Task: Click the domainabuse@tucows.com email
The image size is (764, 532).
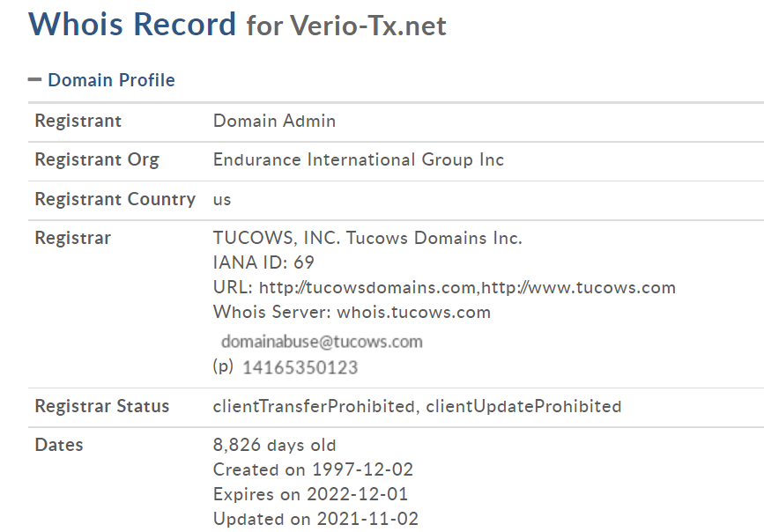Action: tap(322, 342)
